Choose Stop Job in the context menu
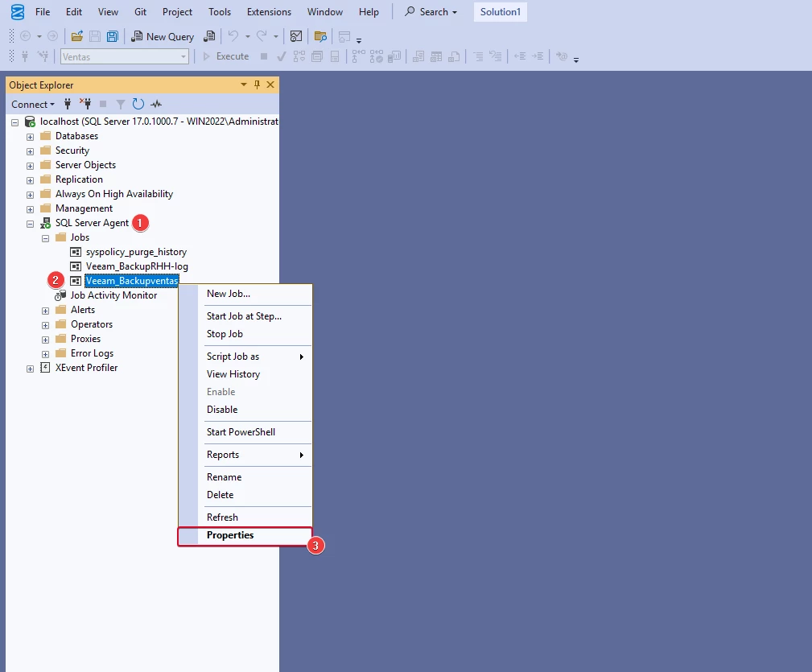The height and width of the screenshot is (672, 812). pyautogui.click(x=245, y=334)
